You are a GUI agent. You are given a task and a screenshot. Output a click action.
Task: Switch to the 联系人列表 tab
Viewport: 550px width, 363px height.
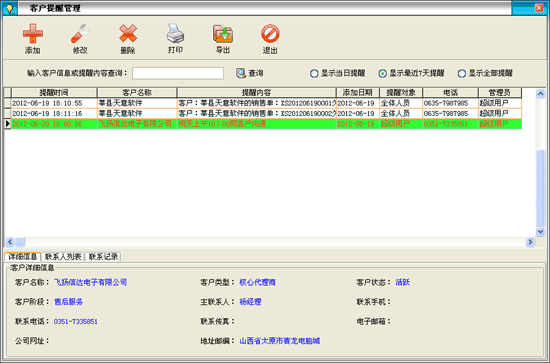coord(63,257)
